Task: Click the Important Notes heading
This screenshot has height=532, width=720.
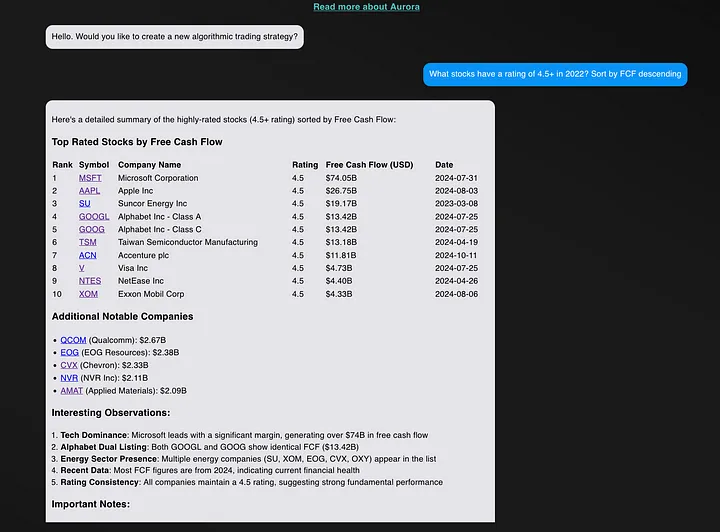Action: click(90, 504)
